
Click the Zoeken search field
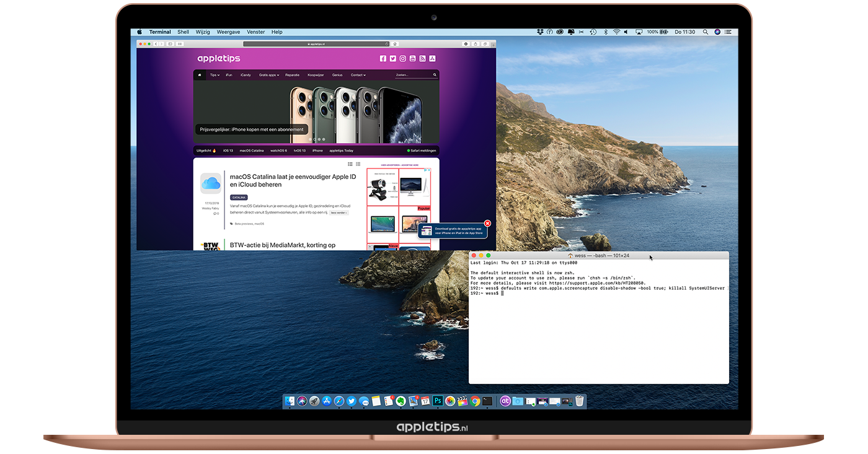413,75
